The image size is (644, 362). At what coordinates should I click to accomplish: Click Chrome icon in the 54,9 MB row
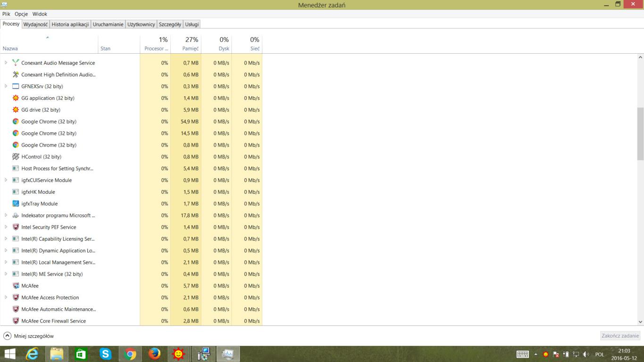point(16,122)
